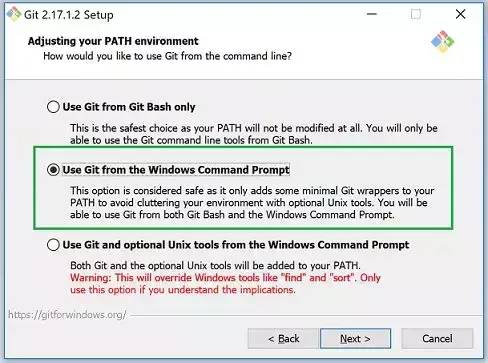Click the Git icon in the title bar
This screenshot has height=363, width=488.
[x=14, y=14]
